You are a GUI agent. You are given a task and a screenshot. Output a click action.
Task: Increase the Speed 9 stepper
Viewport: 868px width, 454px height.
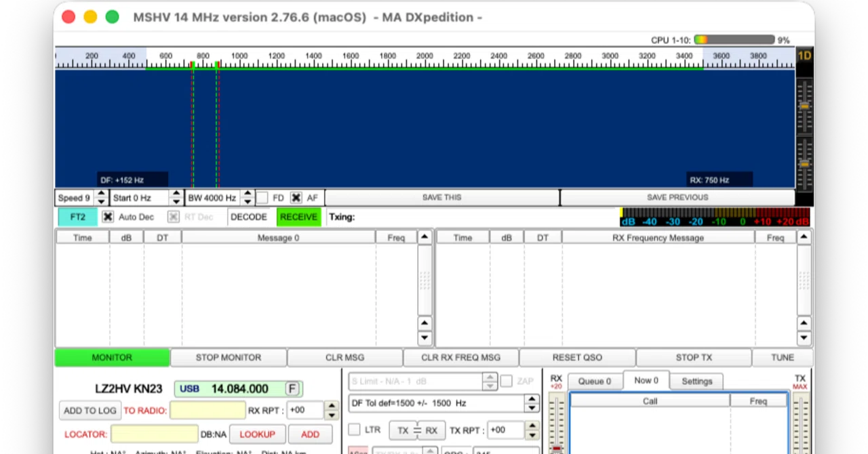(x=101, y=194)
